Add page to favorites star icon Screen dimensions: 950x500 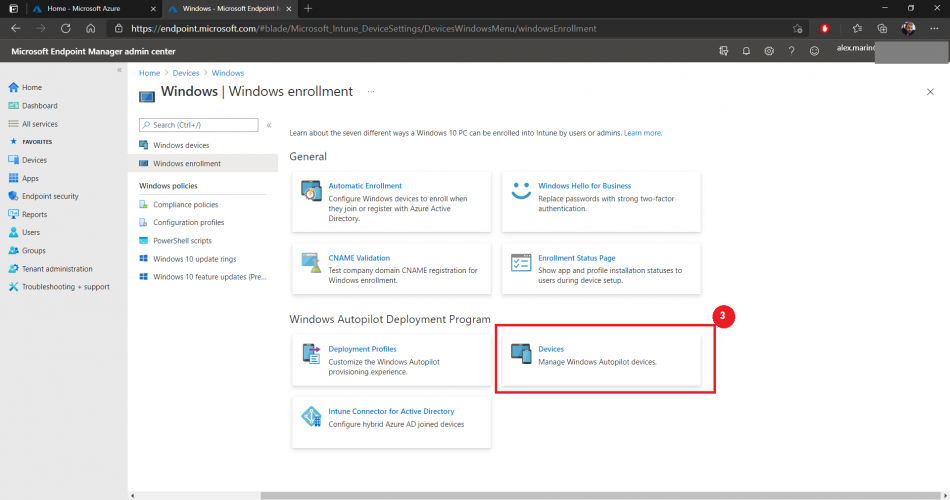(797, 28)
